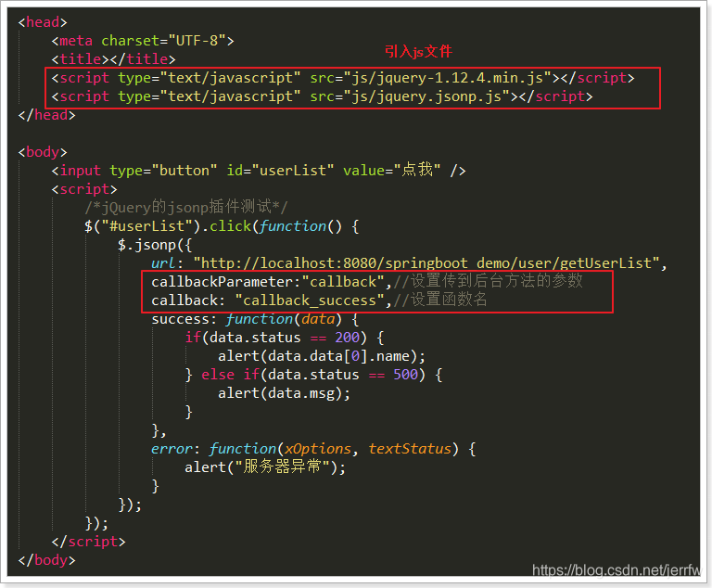712x588 pixels.
Task: Click the alert("服务器异常") line
Action: point(265,467)
